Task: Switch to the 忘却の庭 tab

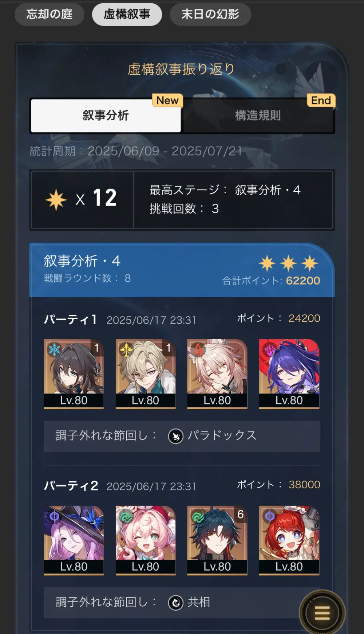Action: click(50, 15)
